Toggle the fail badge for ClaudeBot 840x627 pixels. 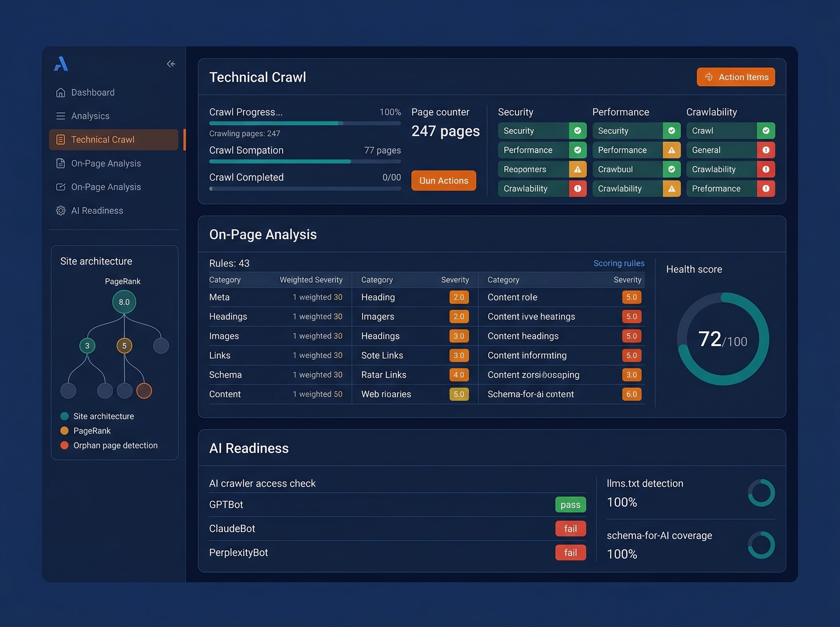(570, 528)
